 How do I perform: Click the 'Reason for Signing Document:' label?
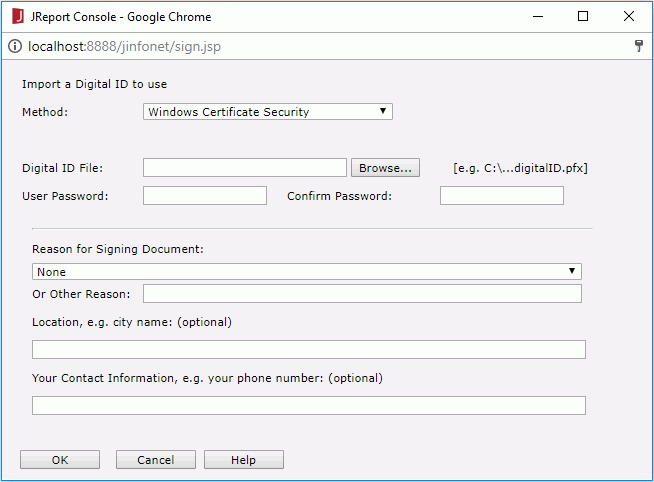point(118,249)
